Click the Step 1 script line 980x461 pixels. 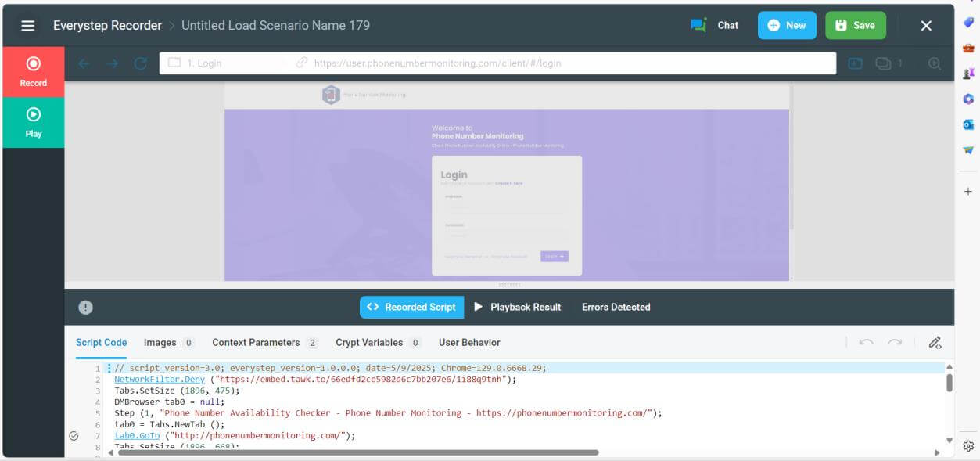click(x=388, y=412)
